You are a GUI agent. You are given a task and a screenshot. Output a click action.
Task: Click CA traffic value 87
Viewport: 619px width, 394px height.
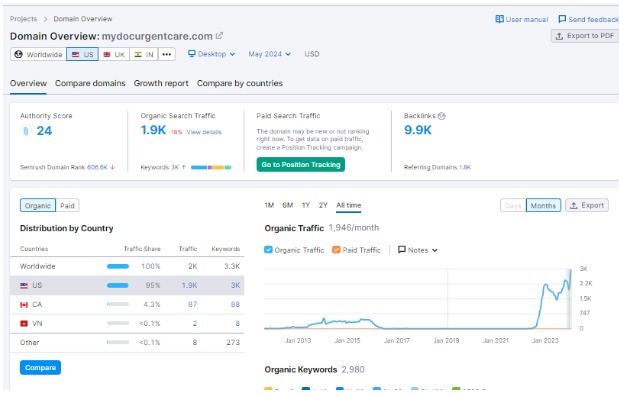click(x=192, y=304)
